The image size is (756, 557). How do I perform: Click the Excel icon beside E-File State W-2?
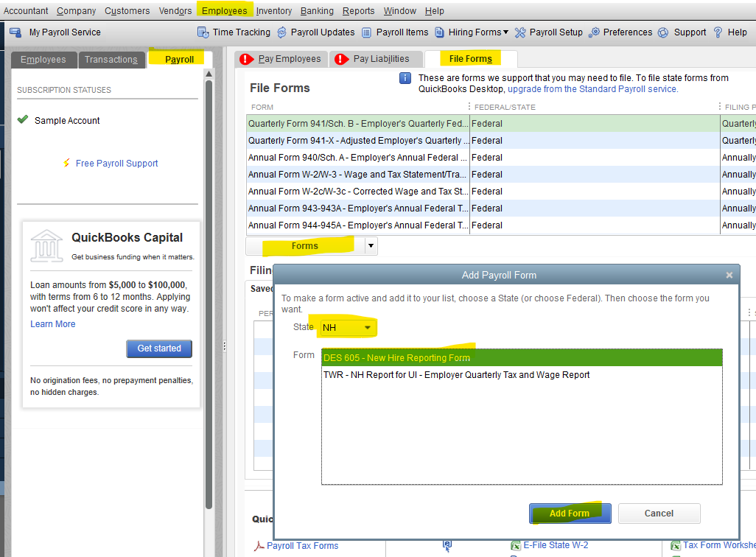[515, 545]
